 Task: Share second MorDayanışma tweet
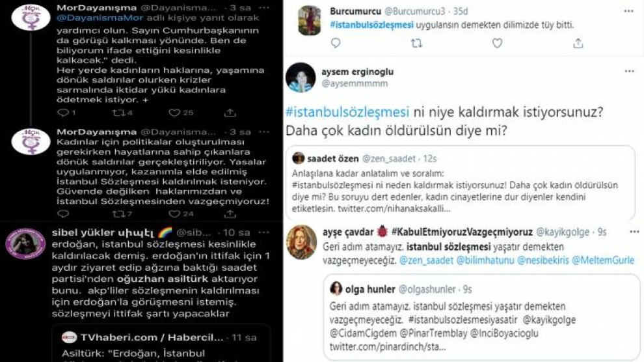point(230,214)
